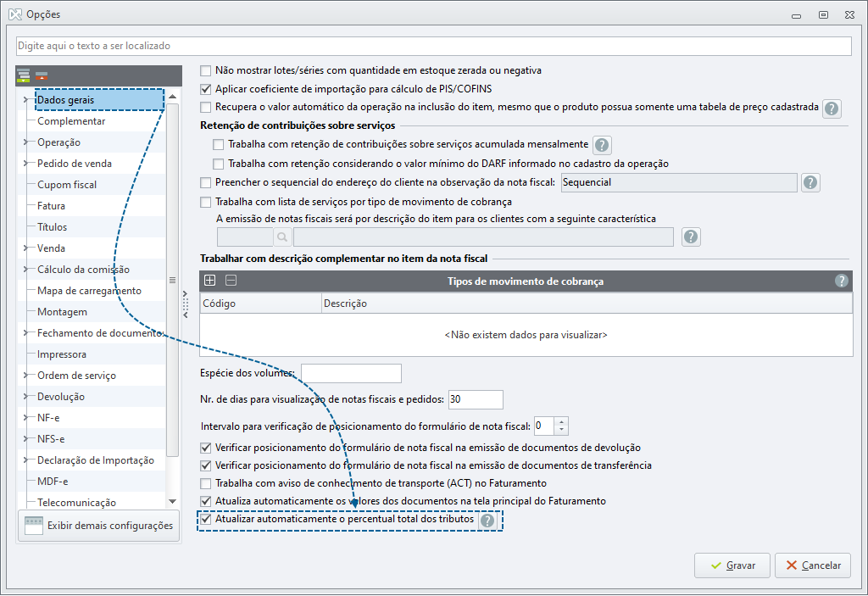Expand the NF-e tree node
The height and width of the screenshot is (596, 868).
pos(25,418)
